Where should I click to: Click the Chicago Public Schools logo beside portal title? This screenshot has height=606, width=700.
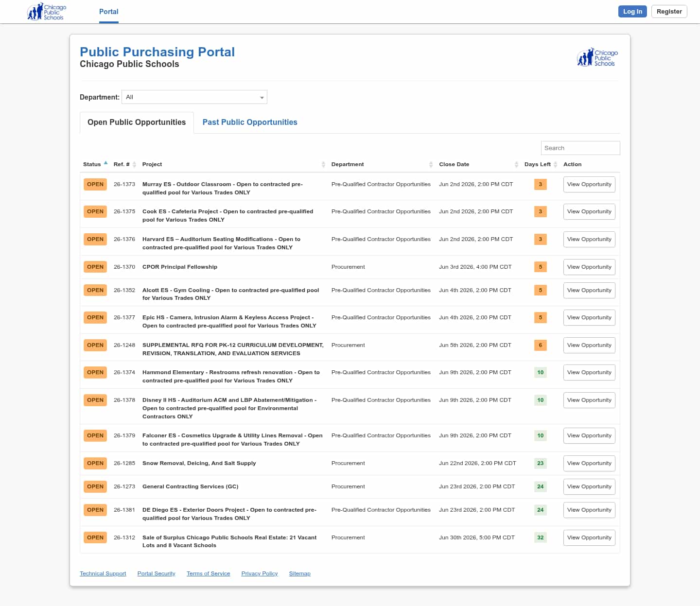(597, 58)
